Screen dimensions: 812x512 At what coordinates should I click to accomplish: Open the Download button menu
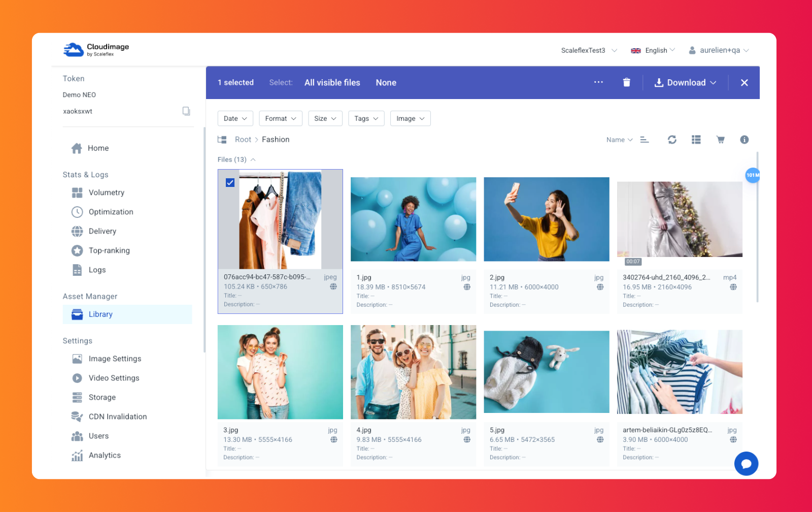[x=685, y=82]
